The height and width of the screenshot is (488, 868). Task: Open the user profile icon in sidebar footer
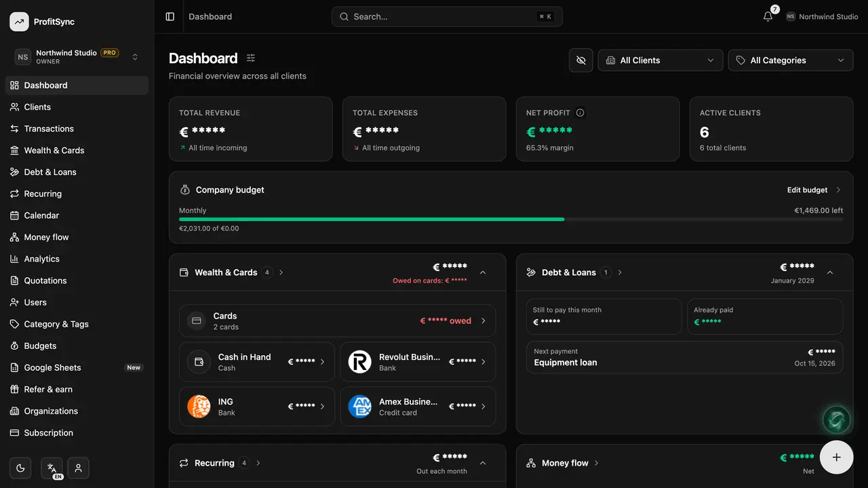pos(79,468)
